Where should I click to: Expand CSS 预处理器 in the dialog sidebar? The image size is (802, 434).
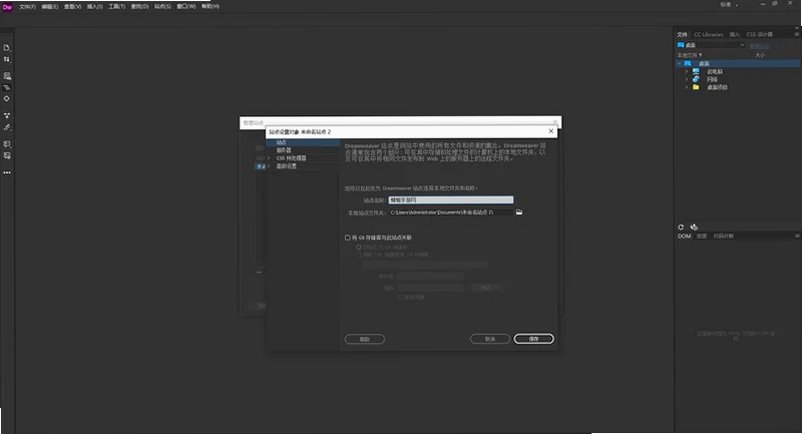point(270,158)
